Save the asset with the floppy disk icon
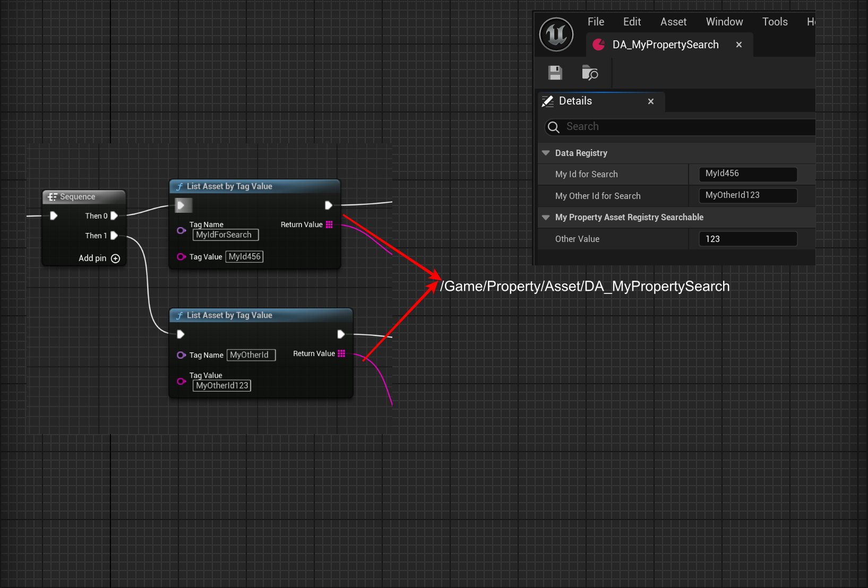This screenshot has height=588, width=868. pos(555,73)
